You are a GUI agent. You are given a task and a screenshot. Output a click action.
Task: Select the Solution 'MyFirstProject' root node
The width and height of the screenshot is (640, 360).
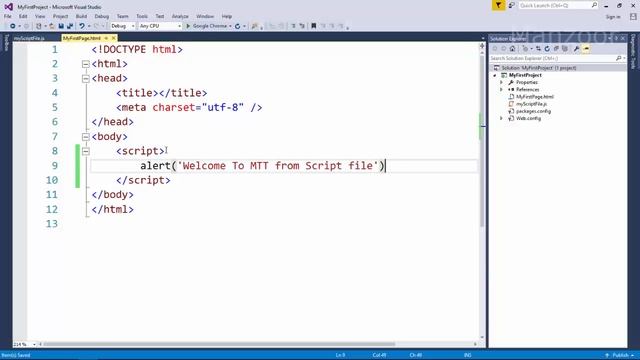point(539,68)
